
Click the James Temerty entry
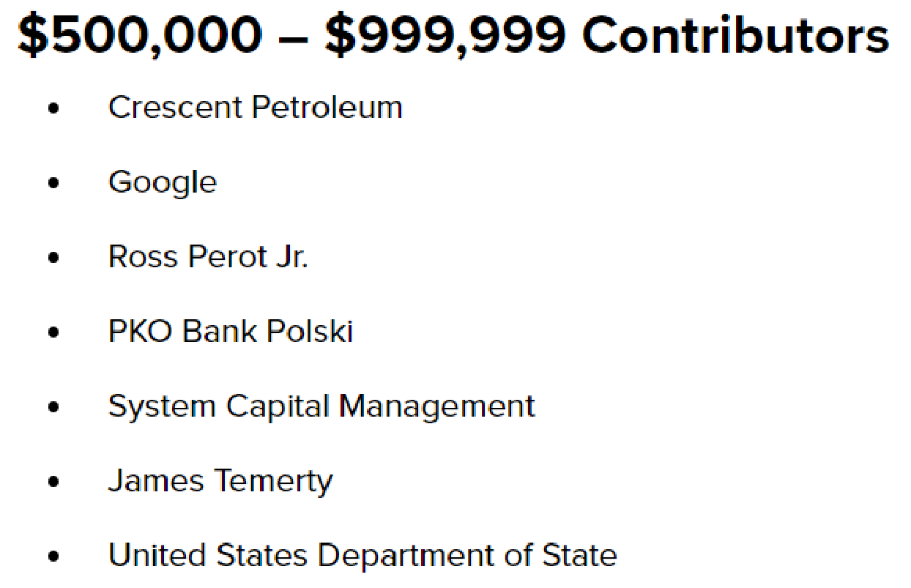click(x=220, y=481)
